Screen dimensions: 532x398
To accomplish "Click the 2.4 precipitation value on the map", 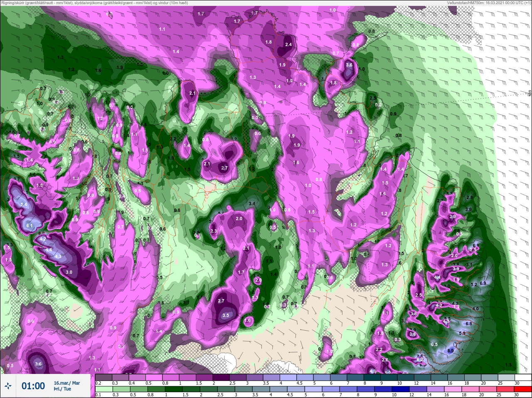I will [x=288, y=44].
